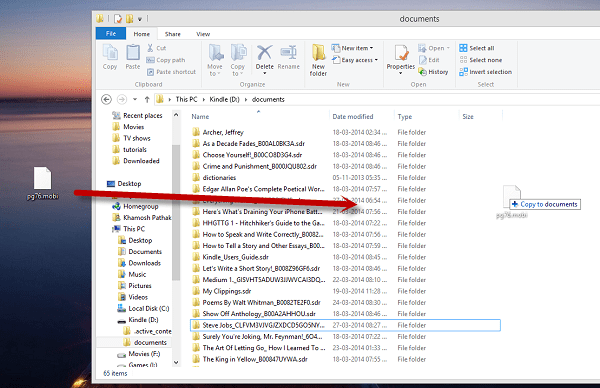Open the New item dropdown
Image resolution: width=600 pixels, height=388 pixels.
tap(352, 48)
